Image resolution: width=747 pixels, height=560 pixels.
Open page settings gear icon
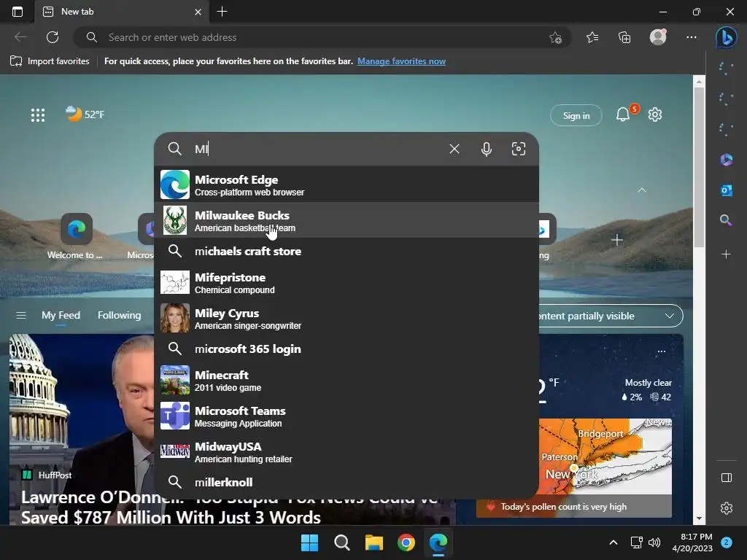tap(655, 114)
